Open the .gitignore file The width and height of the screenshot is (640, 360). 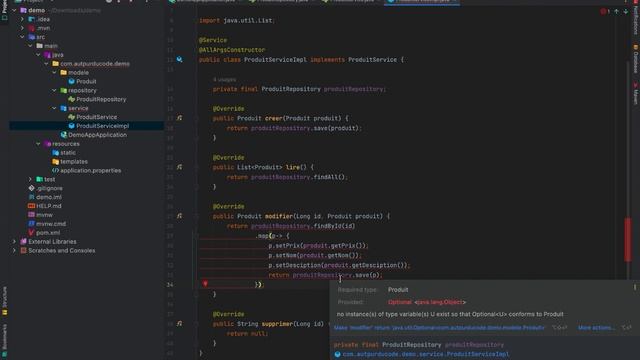coord(49,189)
